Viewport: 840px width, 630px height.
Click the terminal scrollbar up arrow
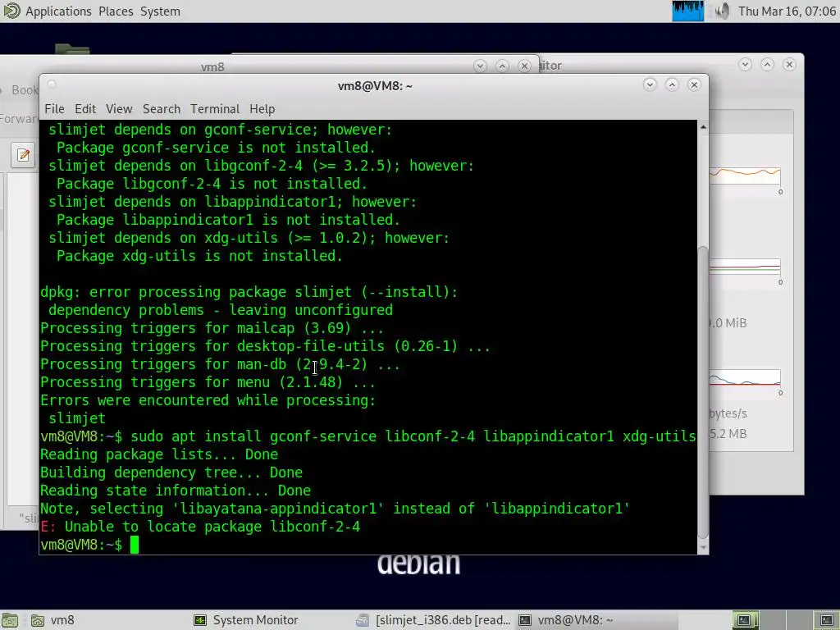click(x=703, y=127)
